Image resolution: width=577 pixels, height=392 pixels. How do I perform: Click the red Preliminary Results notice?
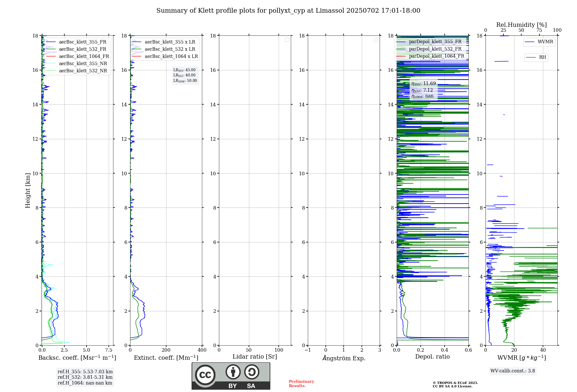[x=301, y=384]
